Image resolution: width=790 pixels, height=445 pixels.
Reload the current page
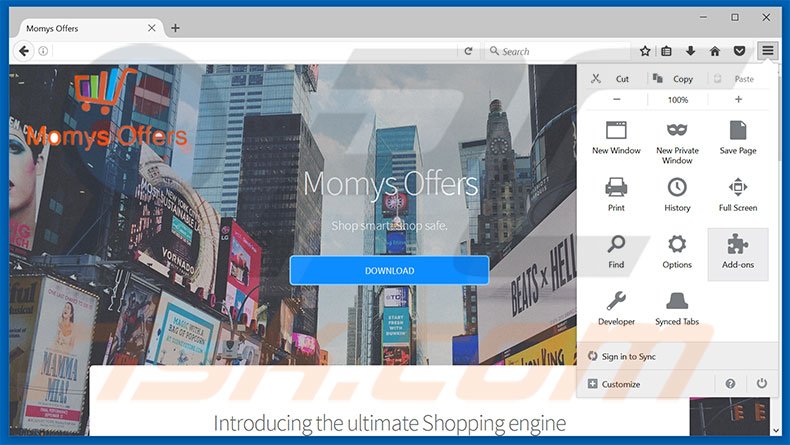pyautogui.click(x=468, y=51)
